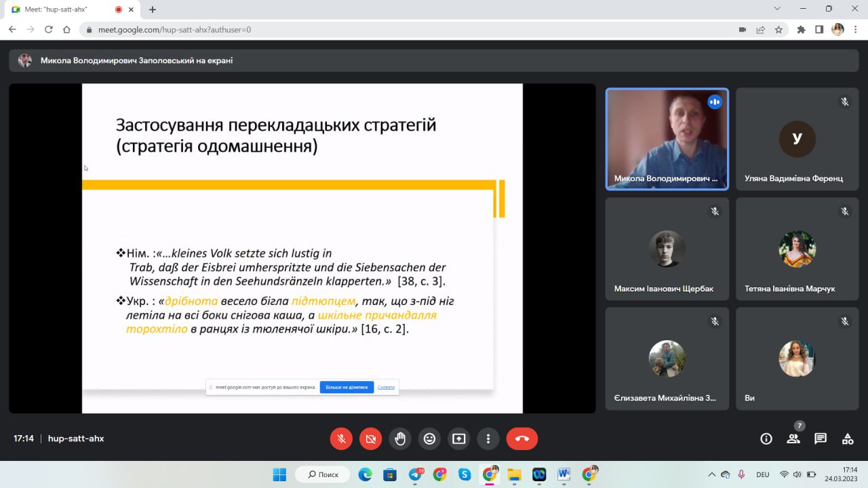The image size is (868, 488).
Task: Bookmark this tab with star icon
Action: (x=778, y=30)
